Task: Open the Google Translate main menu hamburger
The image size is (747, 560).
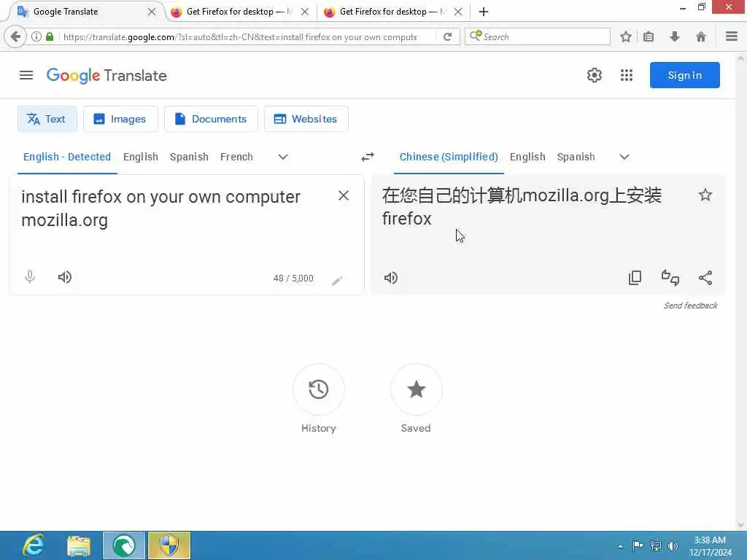Action: (26, 75)
